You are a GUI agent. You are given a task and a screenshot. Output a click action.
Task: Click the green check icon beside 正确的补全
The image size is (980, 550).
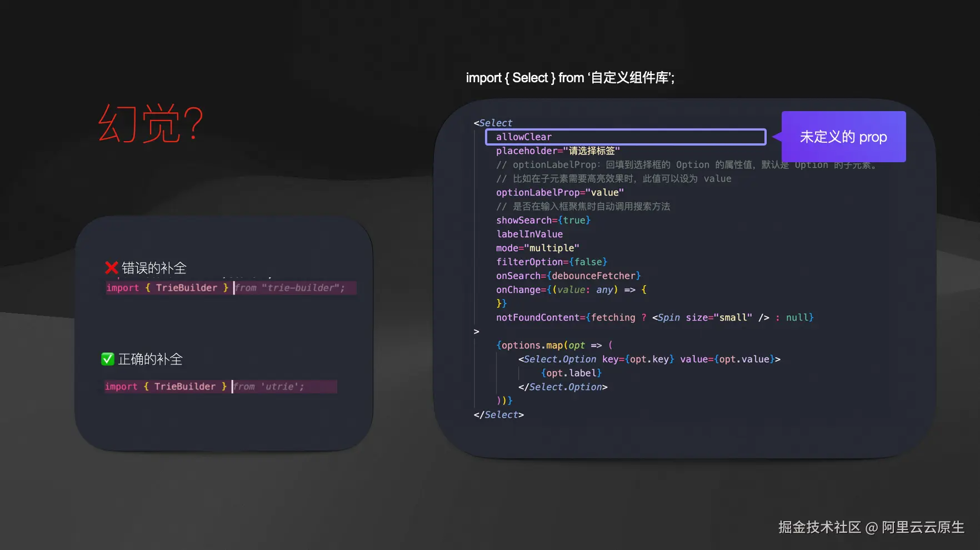(x=108, y=359)
